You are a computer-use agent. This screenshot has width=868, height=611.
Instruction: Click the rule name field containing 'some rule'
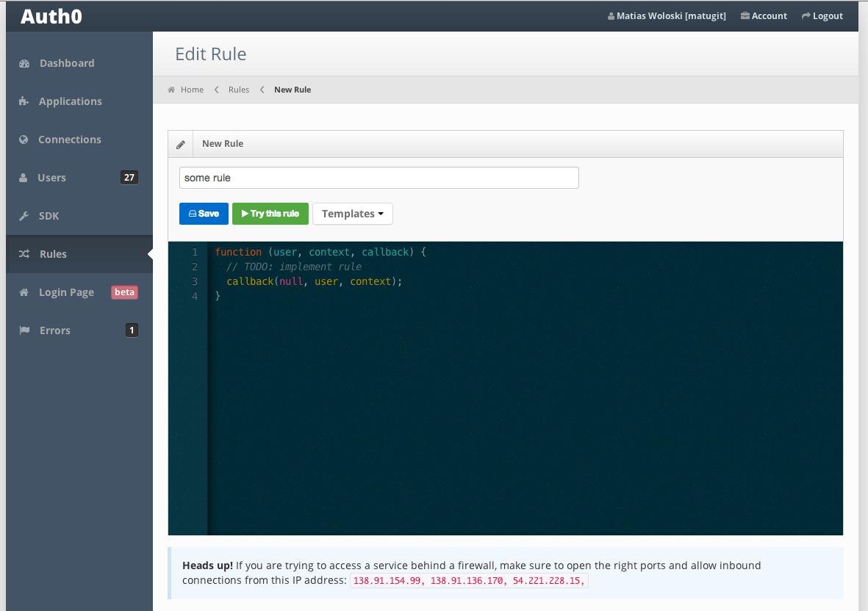[379, 178]
